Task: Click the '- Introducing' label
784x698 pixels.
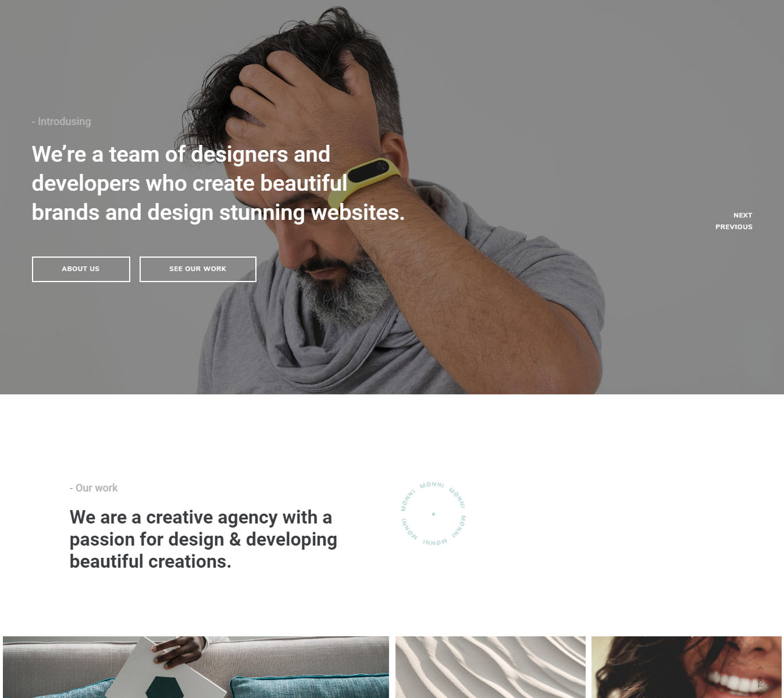Action: (61, 122)
